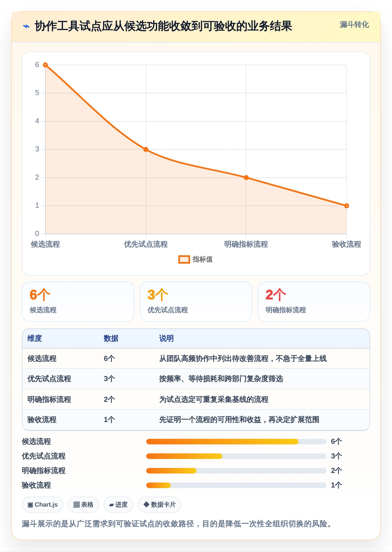Click the 候选流程 x-axis label
Screen dimensions: 392x552
[x=45, y=244]
